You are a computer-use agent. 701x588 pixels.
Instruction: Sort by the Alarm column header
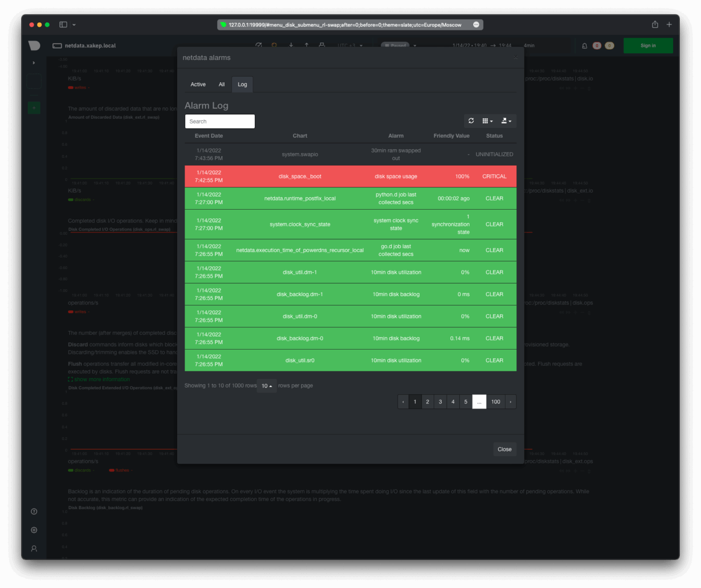(396, 136)
